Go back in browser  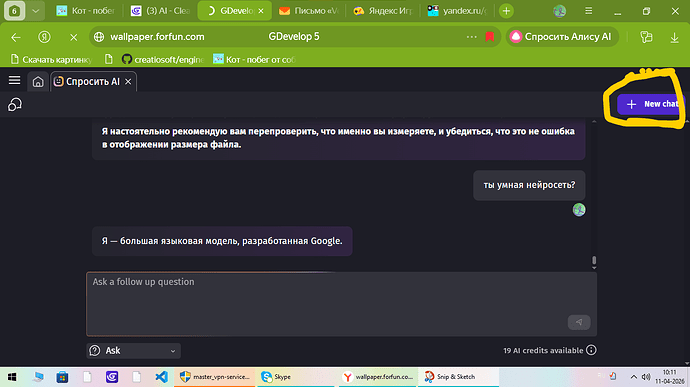pyautogui.click(x=16, y=37)
